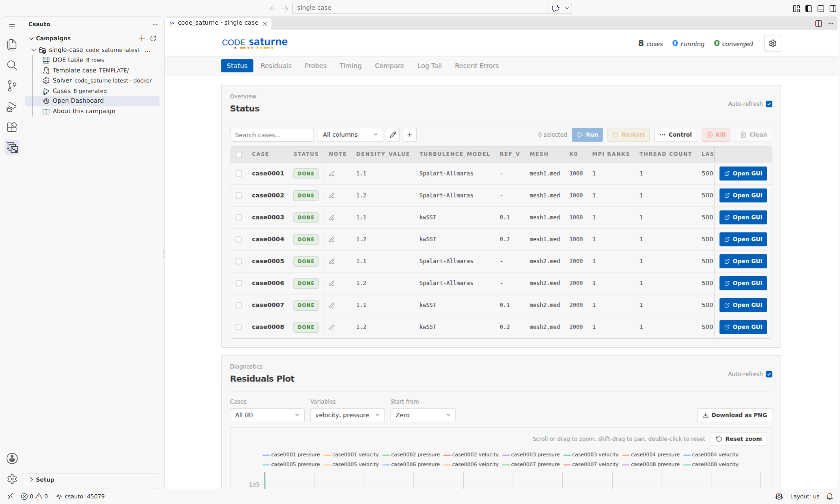Click the pencil edit columns icon
Viewport: 840px width, 504px height.
[x=393, y=135]
